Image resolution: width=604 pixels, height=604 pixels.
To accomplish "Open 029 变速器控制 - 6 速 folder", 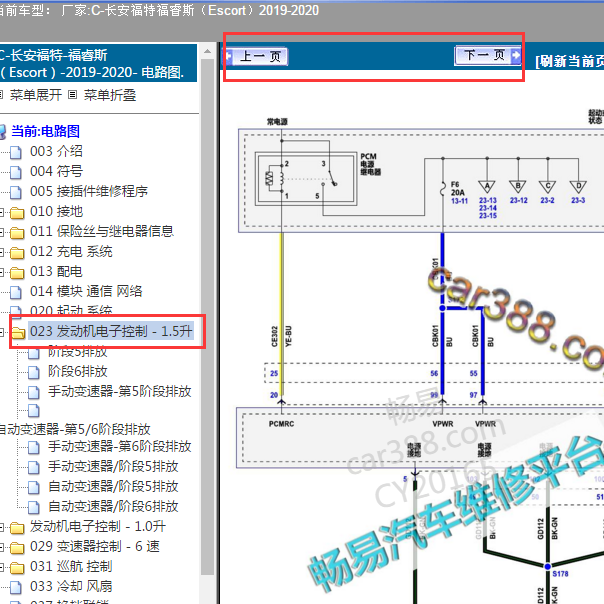I will pyautogui.click(x=95, y=547).
